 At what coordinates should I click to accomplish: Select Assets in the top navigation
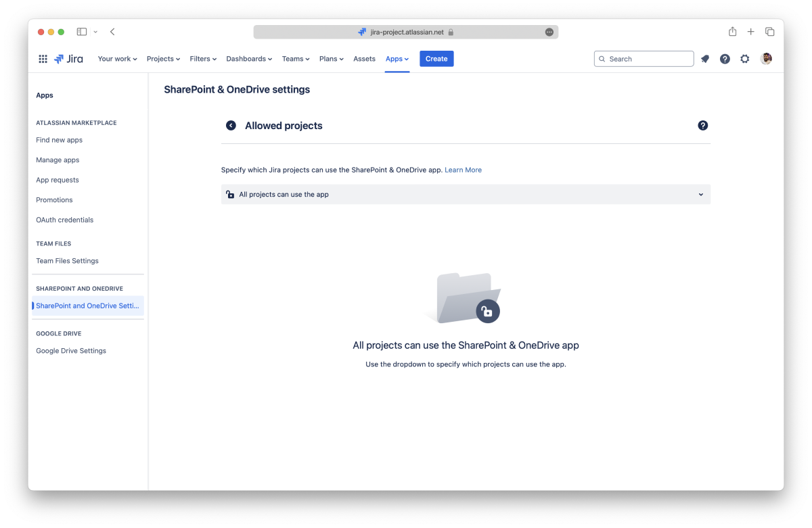point(364,59)
